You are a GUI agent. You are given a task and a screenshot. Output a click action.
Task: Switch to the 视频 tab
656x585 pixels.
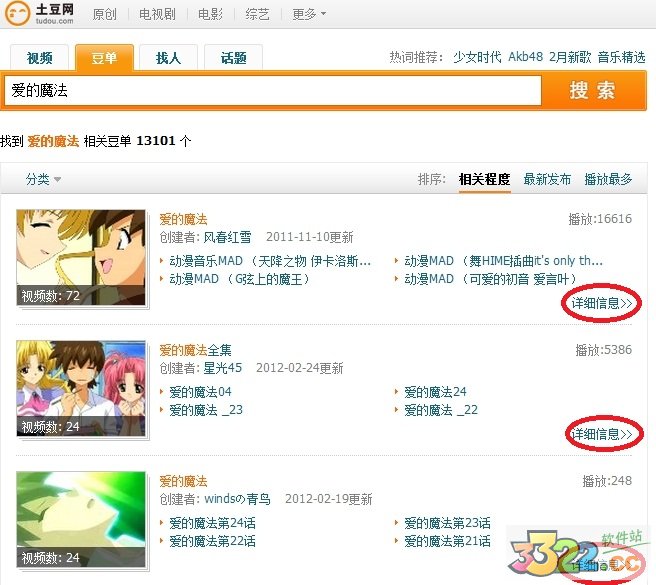pos(39,58)
